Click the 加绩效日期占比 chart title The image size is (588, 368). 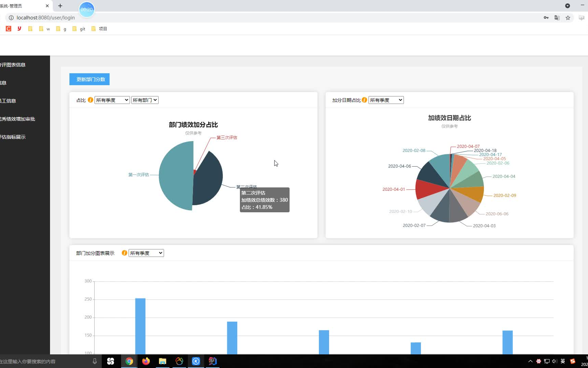450,118
